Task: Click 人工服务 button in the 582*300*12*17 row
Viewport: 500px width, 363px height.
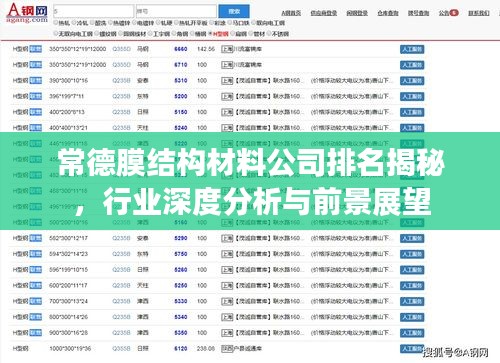Action: pos(412,239)
